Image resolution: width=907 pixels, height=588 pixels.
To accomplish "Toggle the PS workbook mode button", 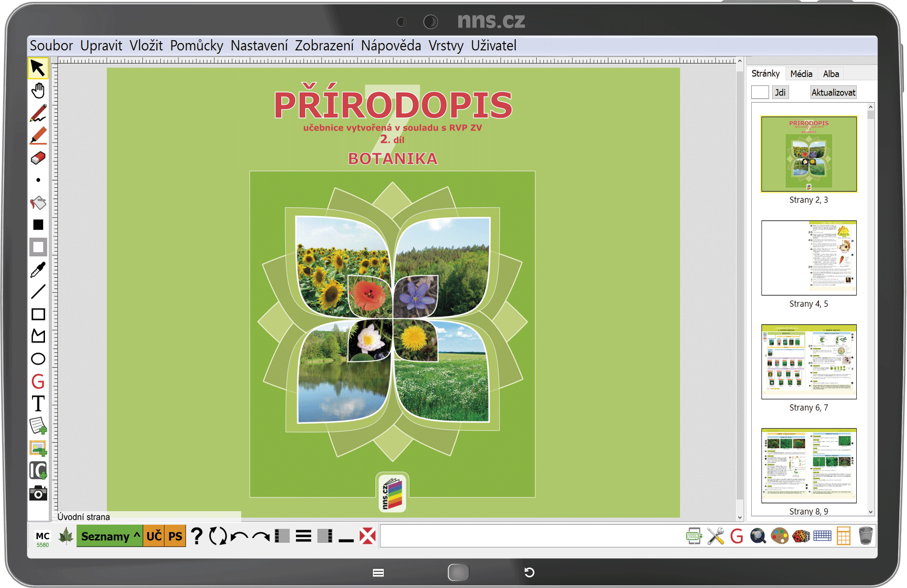I will point(175,536).
